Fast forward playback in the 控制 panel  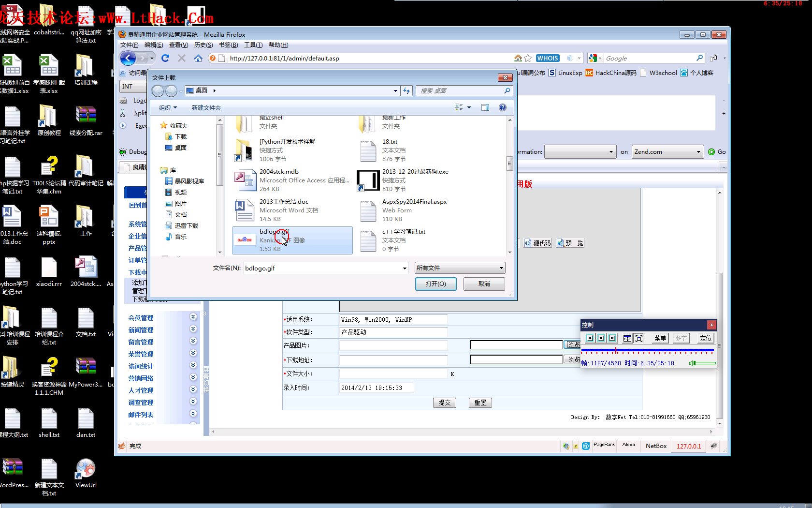[x=612, y=338]
